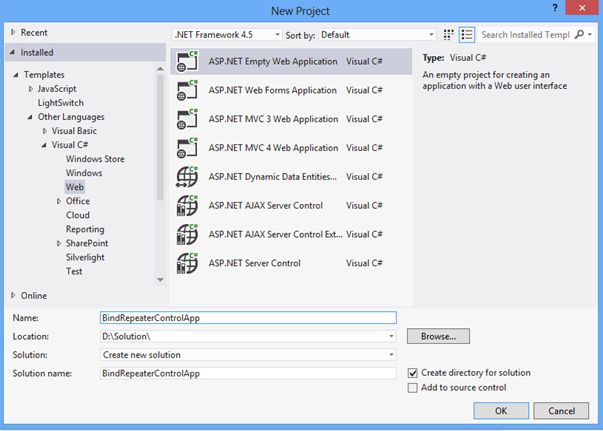This screenshot has height=431, width=603.
Task: Click the templates tree scrollbar thumb
Action: click(160, 137)
